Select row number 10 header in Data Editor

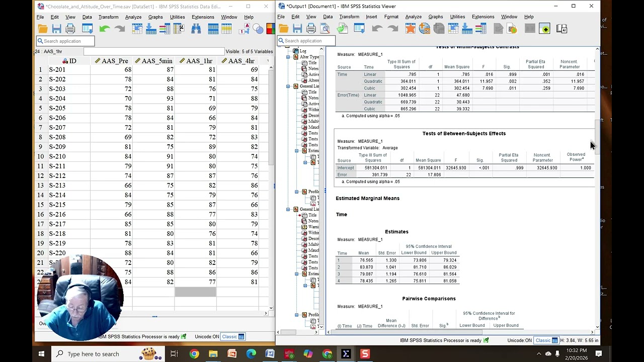41,156
